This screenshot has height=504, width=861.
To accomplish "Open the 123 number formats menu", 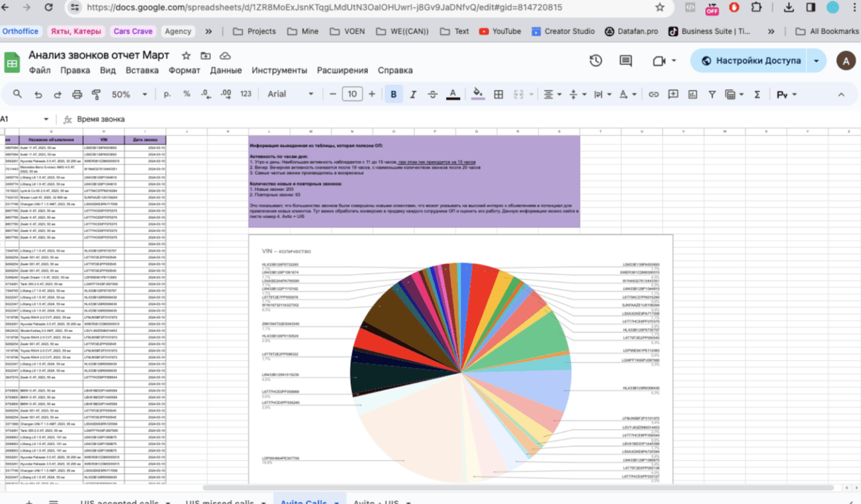I will [245, 94].
